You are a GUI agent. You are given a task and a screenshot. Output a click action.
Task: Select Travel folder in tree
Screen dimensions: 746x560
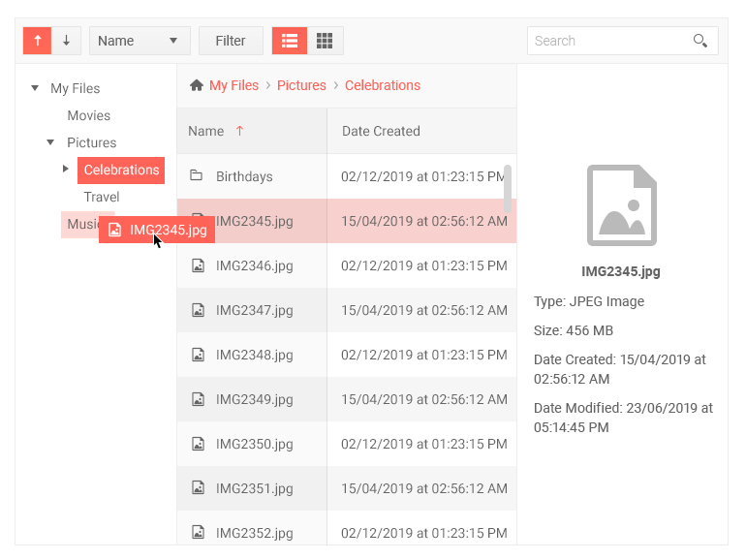[102, 197]
